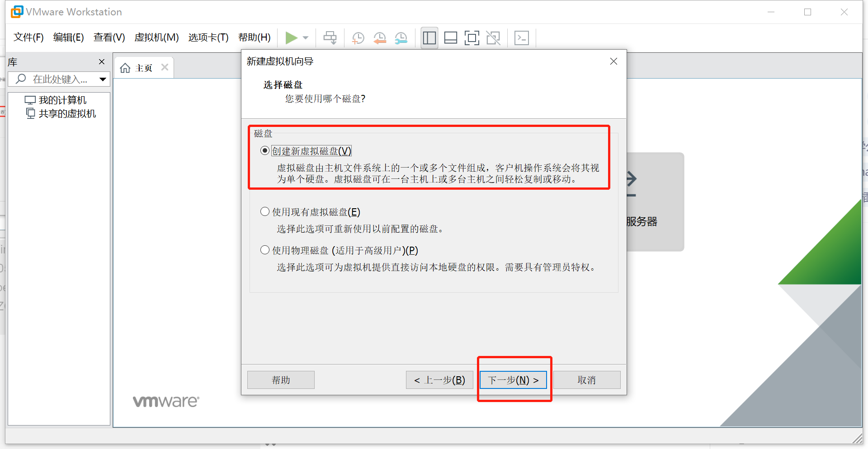868x449 pixels.
Task: Enter full screen mode
Action: 472,37
